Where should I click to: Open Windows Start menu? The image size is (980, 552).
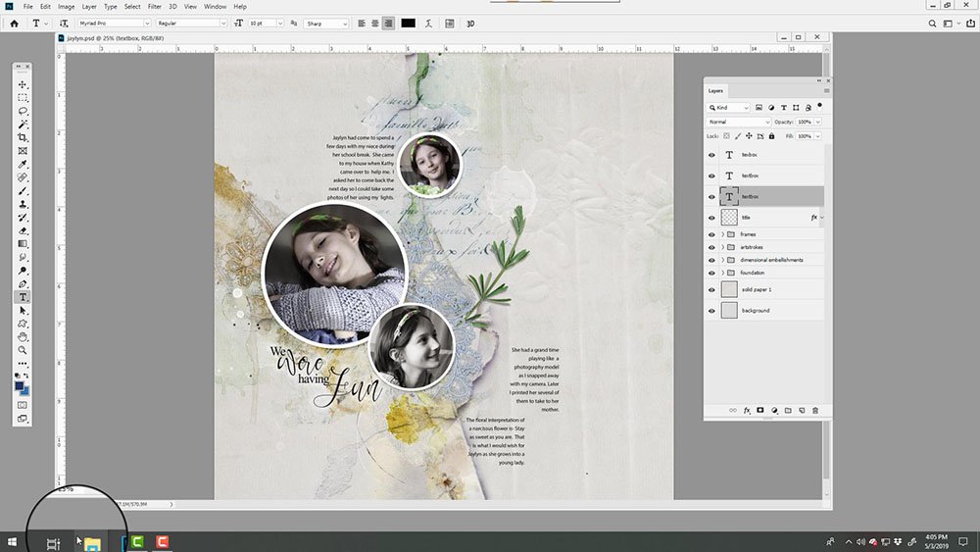12,542
